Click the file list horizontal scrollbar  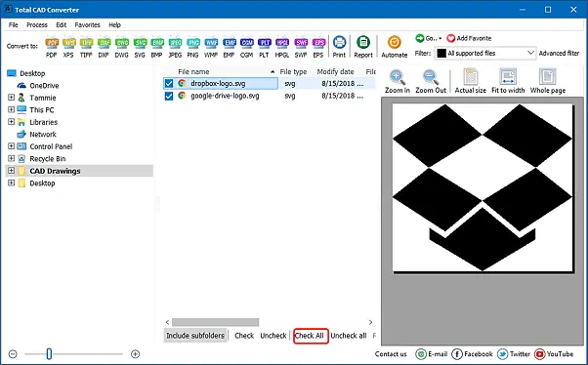[215, 322]
